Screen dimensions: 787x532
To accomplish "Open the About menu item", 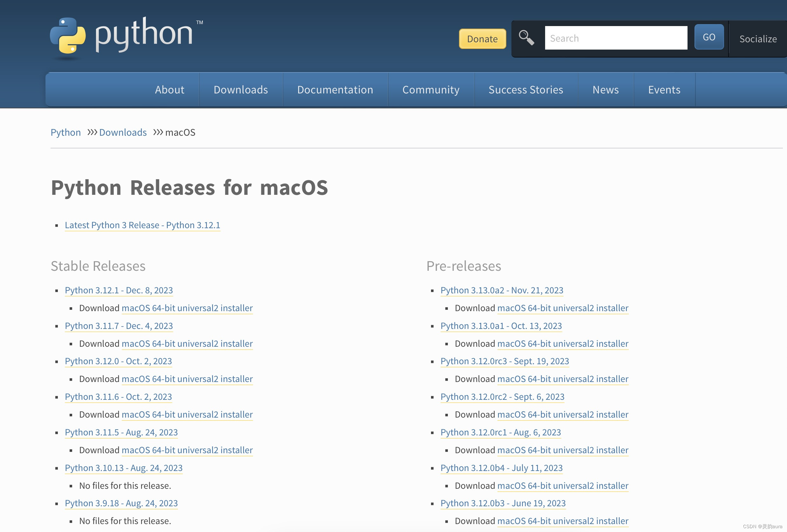I will point(169,90).
